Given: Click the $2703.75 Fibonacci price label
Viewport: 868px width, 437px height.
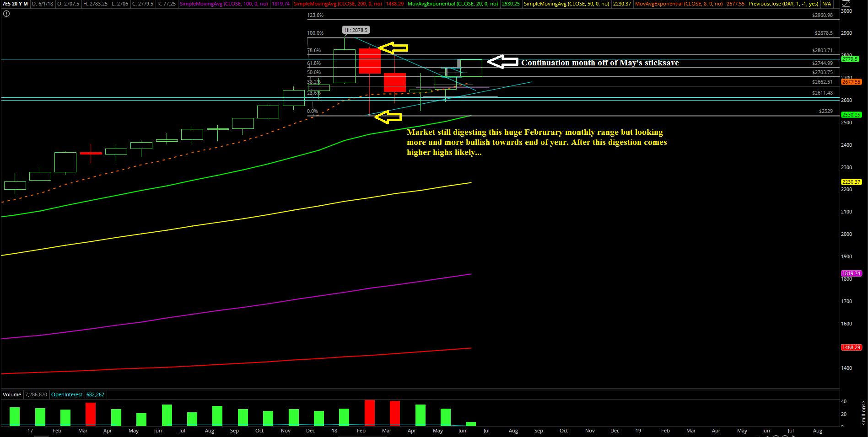Looking at the screenshot, I should coord(822,72).
